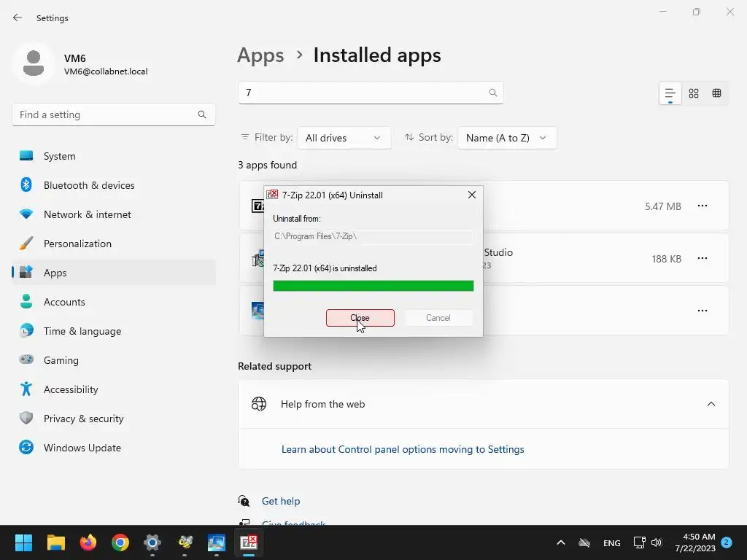Click the green uninstall progress bar
This screenshot has width=747, height=560.
[373, 286]
